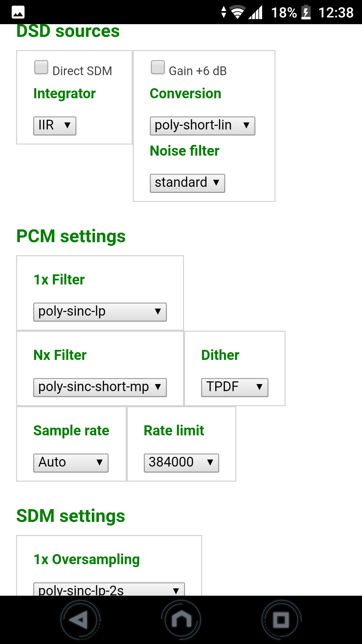The width and height of the screenshot is (362, 644).
Task: Change the Sample rate Auto dropdown
Action: pyautogui.click(x=71, y=463)
